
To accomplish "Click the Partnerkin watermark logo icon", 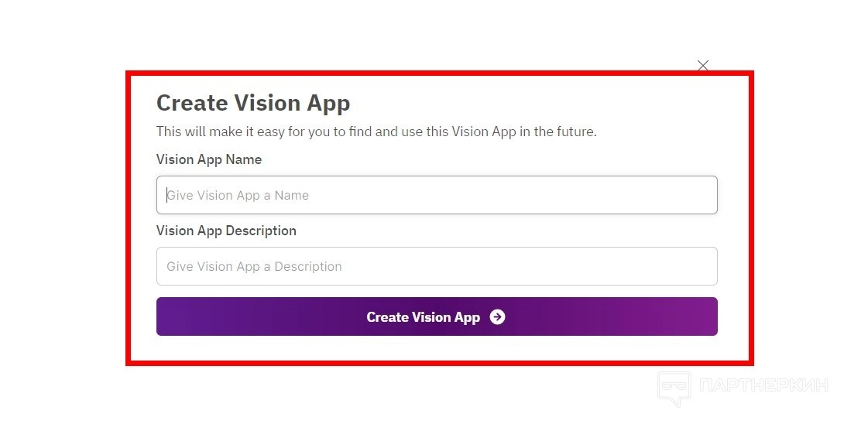I will 674,388.
